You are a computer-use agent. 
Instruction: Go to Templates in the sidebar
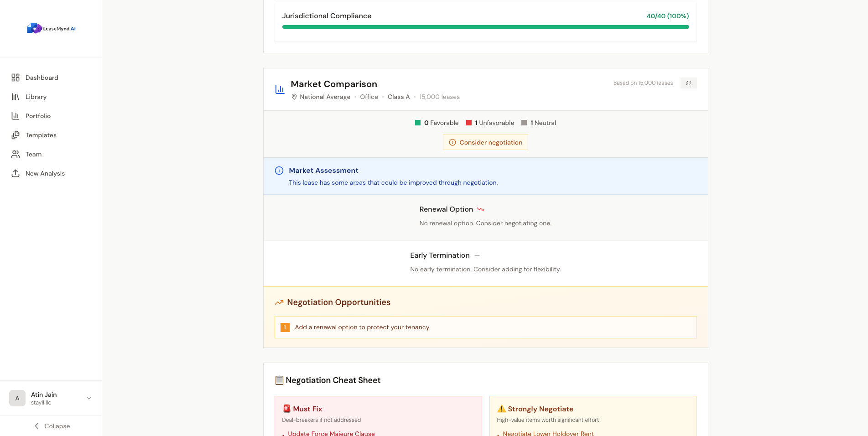point(41,135)
